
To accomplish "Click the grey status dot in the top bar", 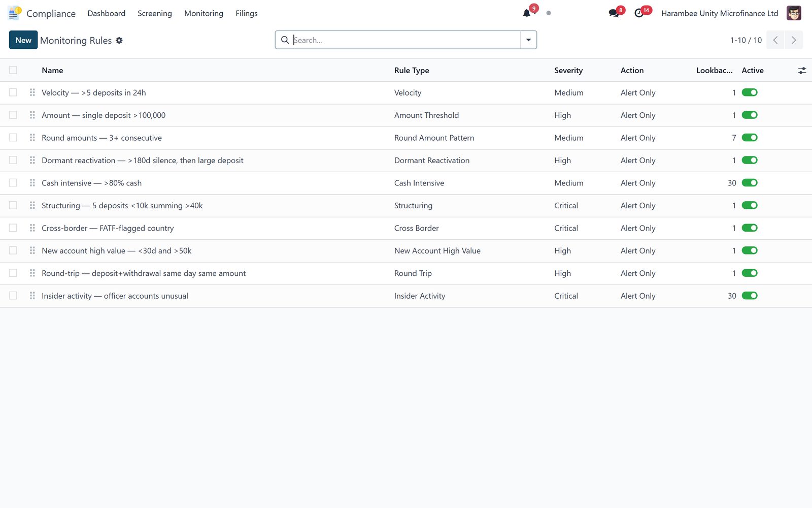I will click(549, 13).
